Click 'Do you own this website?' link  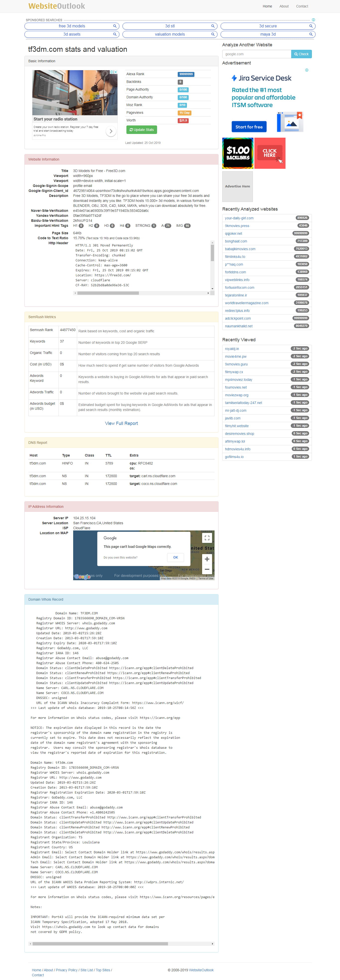[x=120, y=557]
